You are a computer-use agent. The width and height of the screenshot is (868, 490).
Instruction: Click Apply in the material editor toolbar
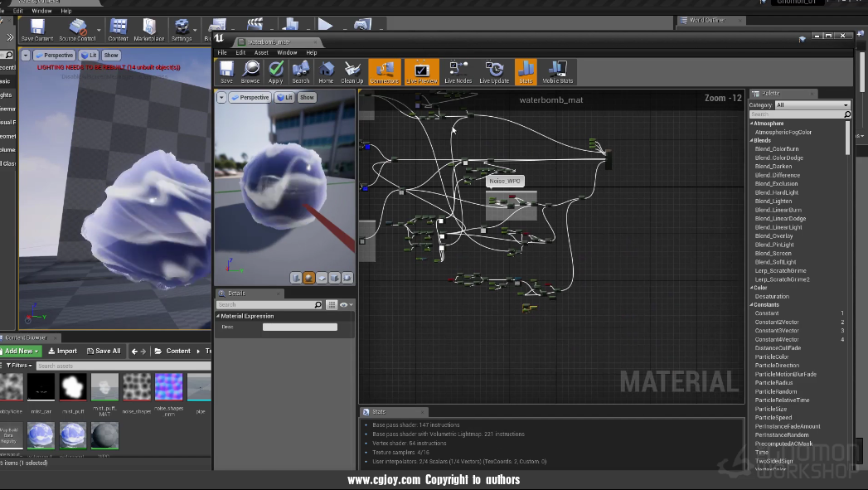(276, 72)
